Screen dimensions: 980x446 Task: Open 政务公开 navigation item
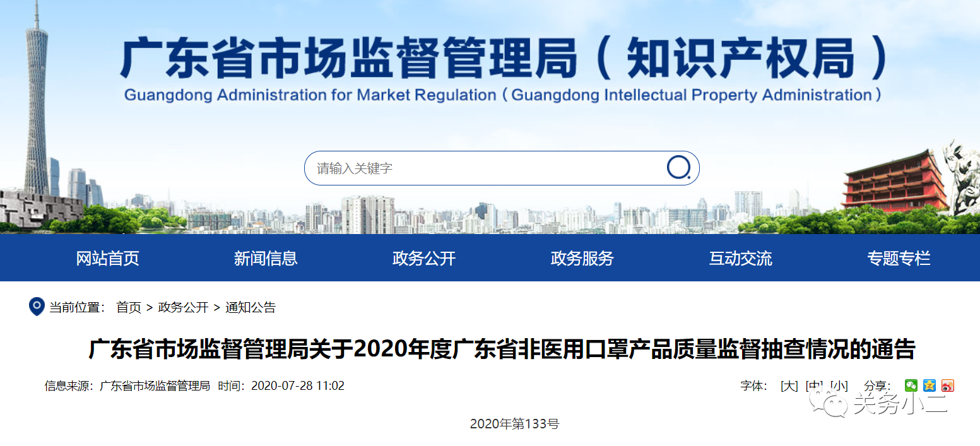[x=424, y=258]
